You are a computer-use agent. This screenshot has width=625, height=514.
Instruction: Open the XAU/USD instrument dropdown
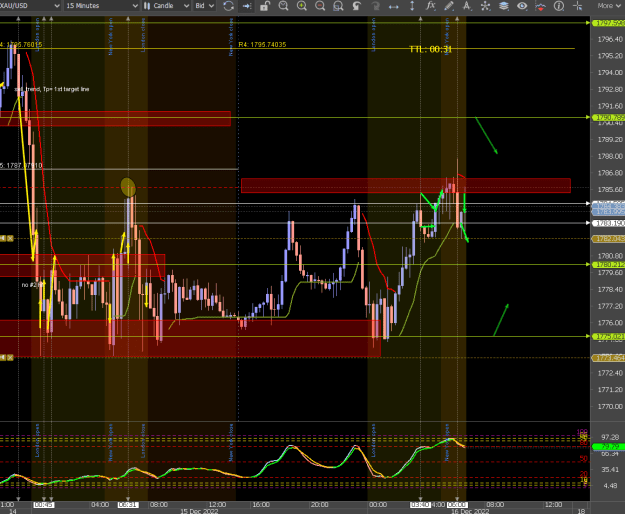click(30, 6)
